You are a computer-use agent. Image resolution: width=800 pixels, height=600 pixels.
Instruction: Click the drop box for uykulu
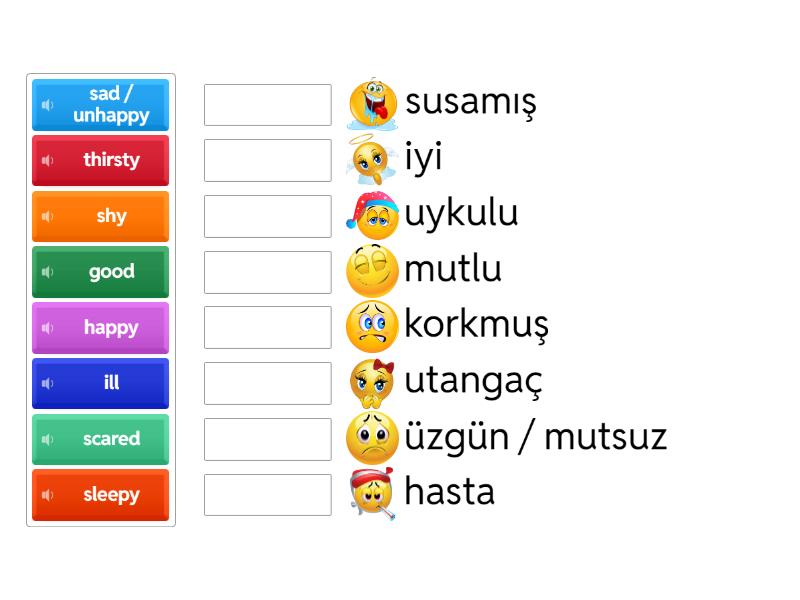(x=267, y=216)
